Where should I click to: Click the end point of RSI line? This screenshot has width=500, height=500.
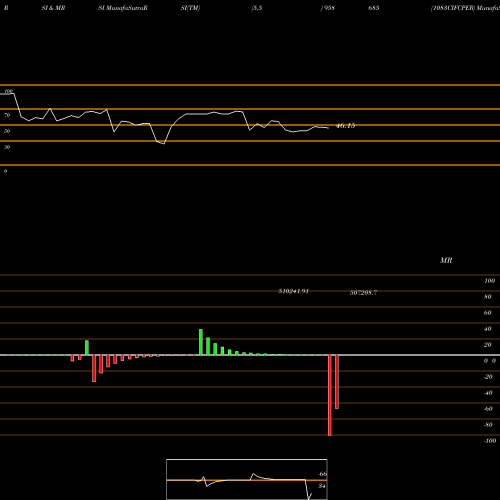click(329, 128)
